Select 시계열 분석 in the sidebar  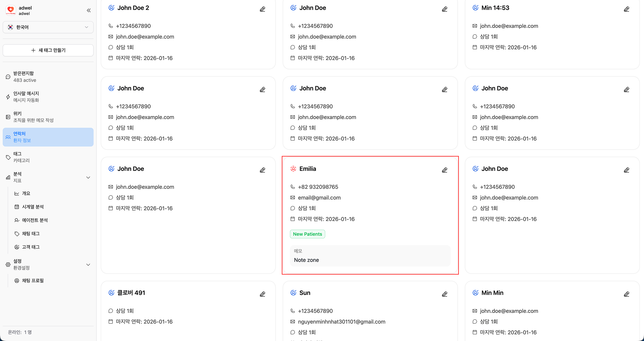click(x=33, y=207)
